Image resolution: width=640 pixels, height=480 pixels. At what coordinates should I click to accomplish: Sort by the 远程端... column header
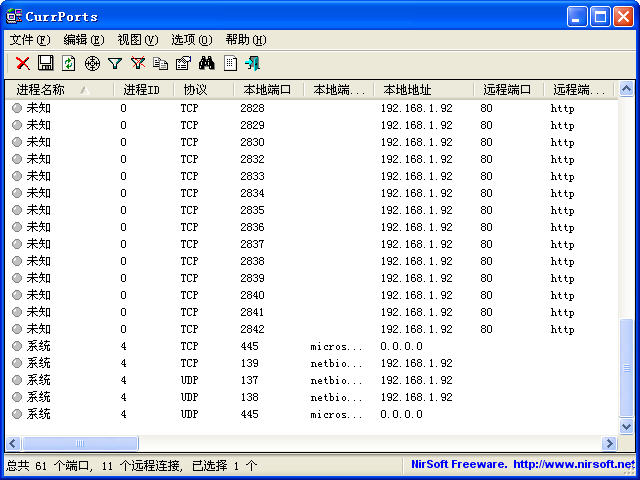579,89
